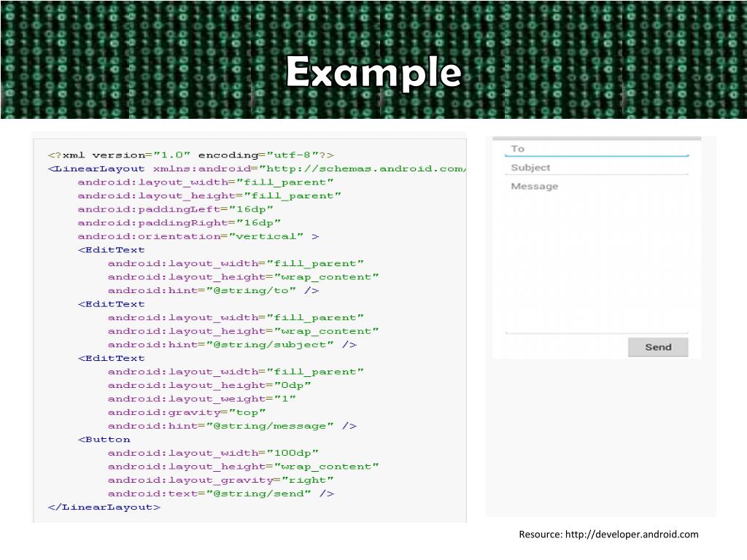The height and width of the screenshot is (560, 747).
Task: Click the To input field
Action: coord(597,149)
